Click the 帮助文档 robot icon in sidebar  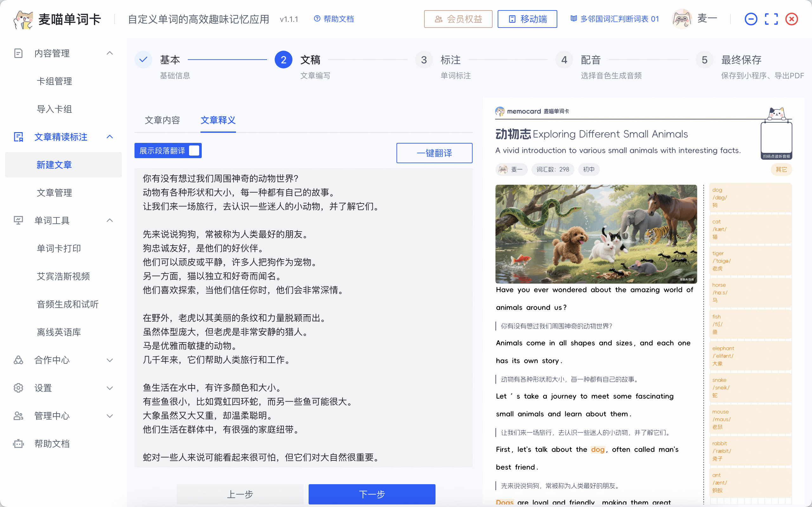pos(18,444)
